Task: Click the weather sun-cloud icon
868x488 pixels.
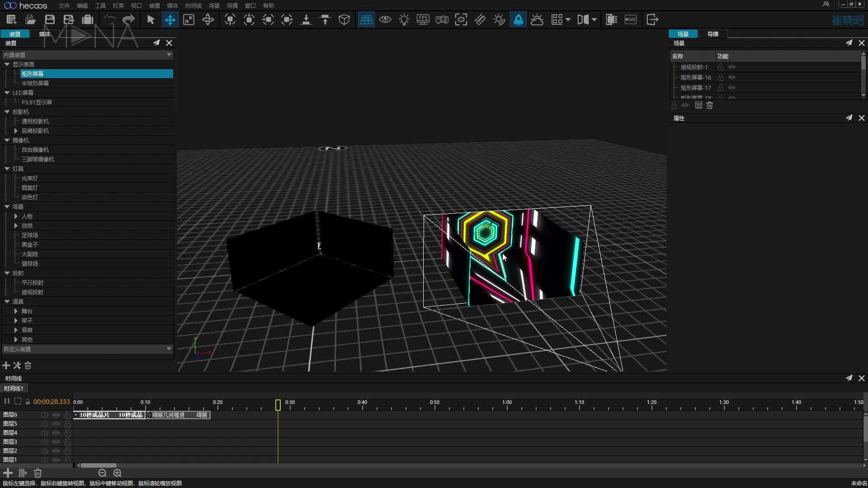Action: pyautogui.click(x=537, y=19)
